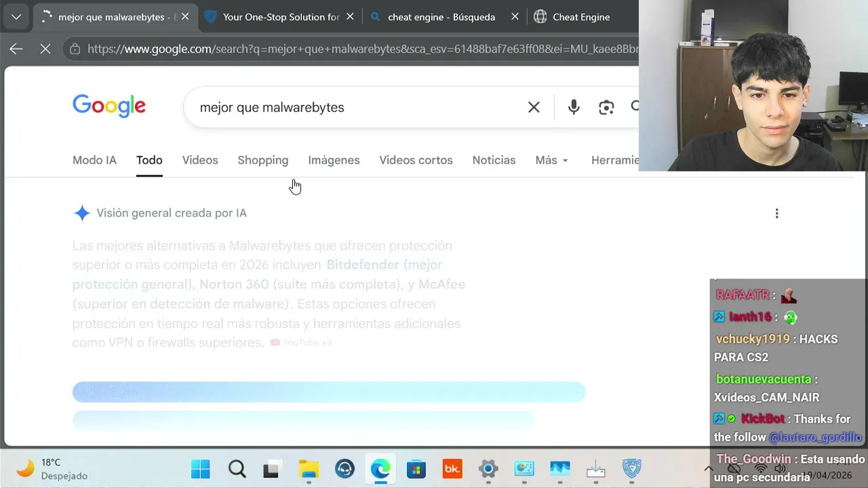Viewport: 868px width, 488px height.
Task: Switch to Microsoft Edge on the taskbar
Action: [x=380, y=469]
